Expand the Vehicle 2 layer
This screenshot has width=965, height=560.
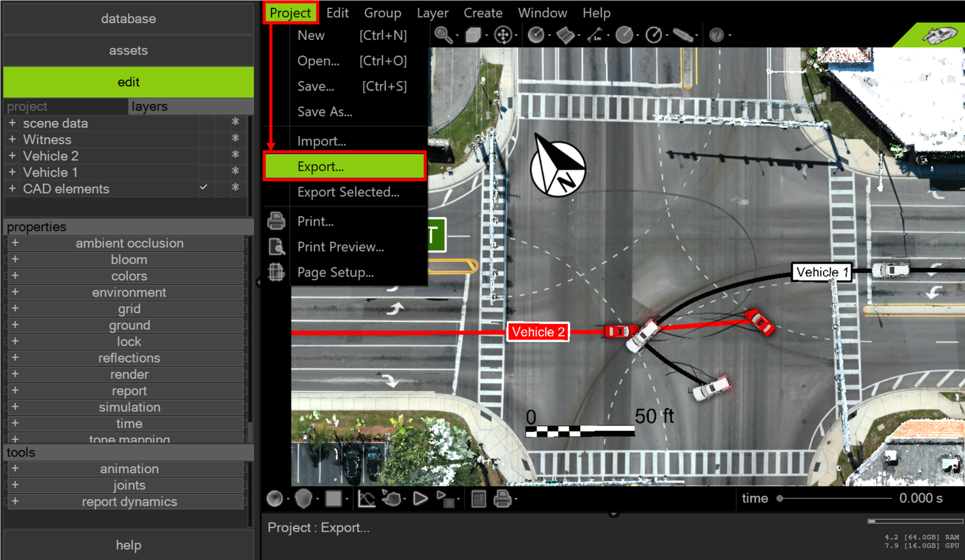click(12, 156)
